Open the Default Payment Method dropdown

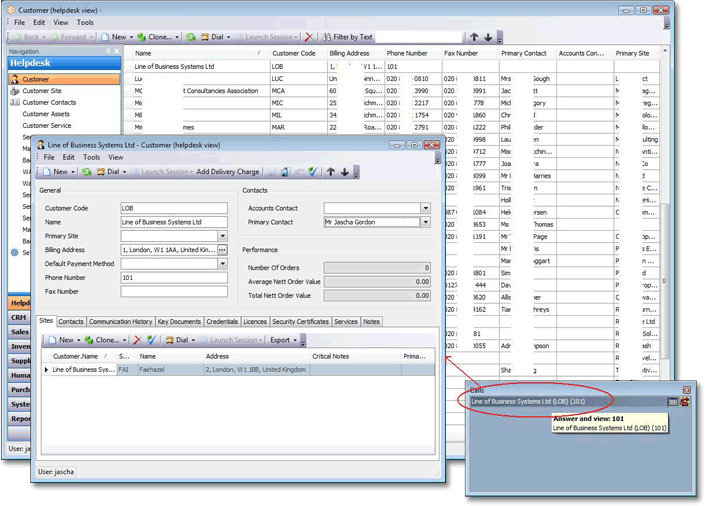pos(222,264)
